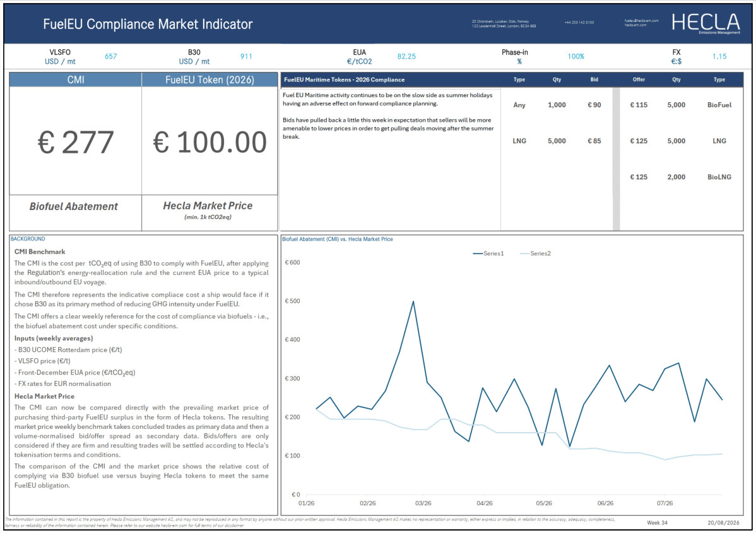This screenshot has height=533, width=756.
Task: Click the BACKGROUND section label
Action: pos(28,239)
